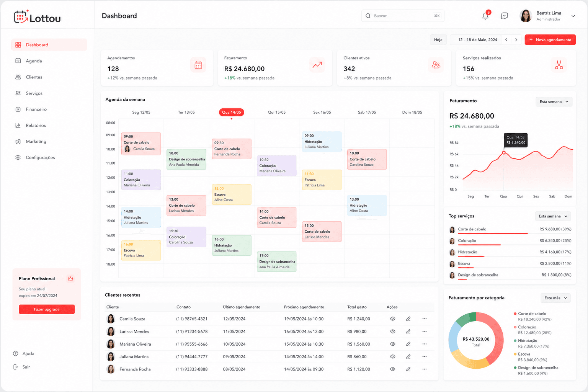
Task: Open Top serviços Esta semana dropdown
Action: (553, 216)
